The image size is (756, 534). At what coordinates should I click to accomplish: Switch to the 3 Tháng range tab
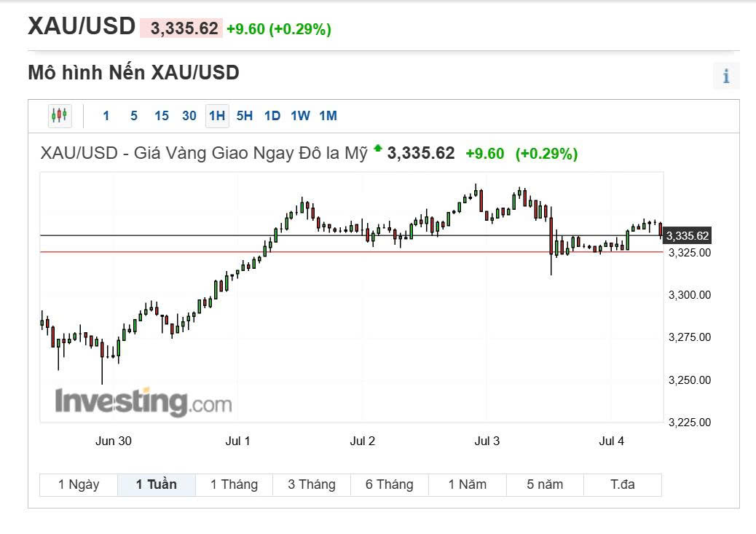(x=312, y=484)
